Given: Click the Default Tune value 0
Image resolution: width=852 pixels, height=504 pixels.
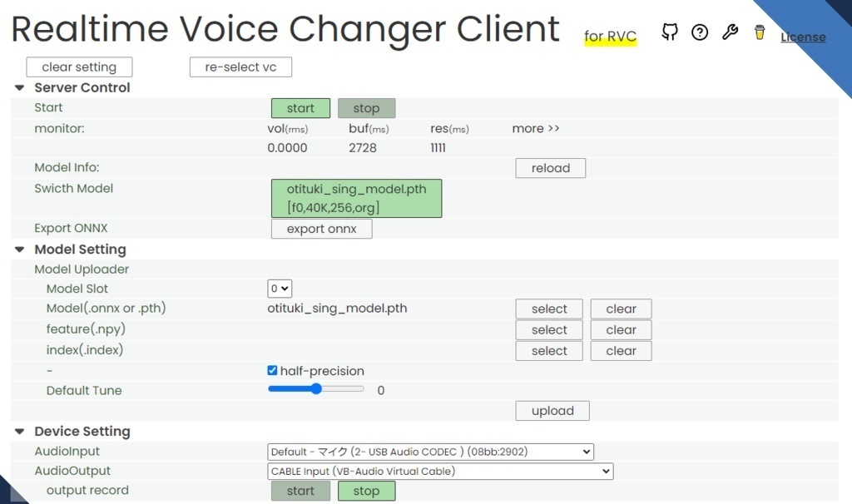Looking at the screenshot, I should (381, 391).
